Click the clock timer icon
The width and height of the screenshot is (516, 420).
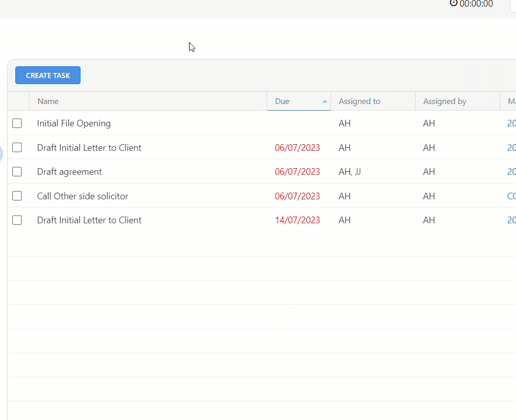pyautogui.click(x=453, y=4)
